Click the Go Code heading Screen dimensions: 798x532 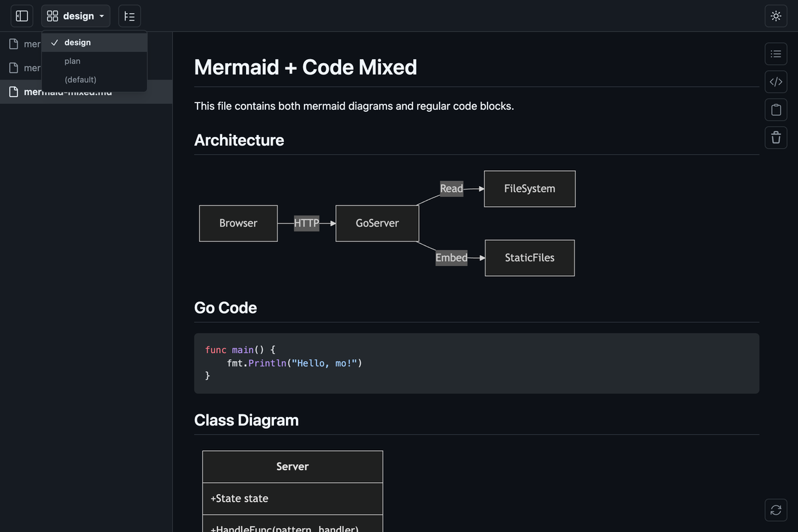click(225, 308)
